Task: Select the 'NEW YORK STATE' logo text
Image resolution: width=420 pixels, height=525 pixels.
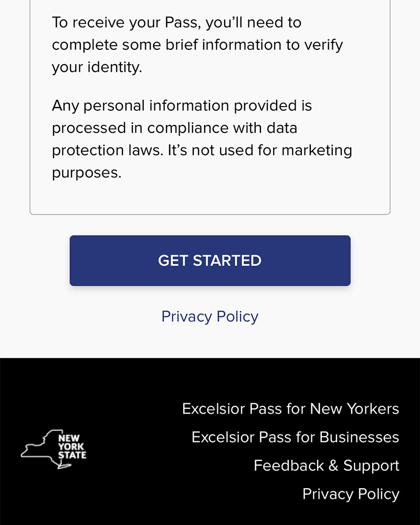Action: 72,447
